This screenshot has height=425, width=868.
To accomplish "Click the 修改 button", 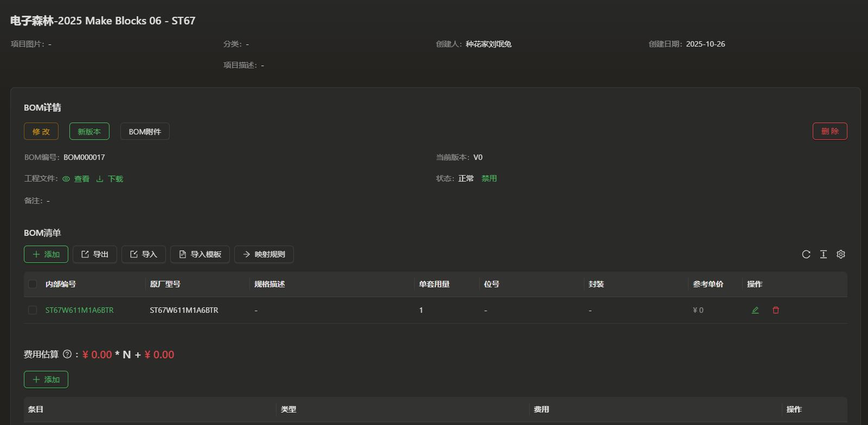I will [x=41, y=132].
